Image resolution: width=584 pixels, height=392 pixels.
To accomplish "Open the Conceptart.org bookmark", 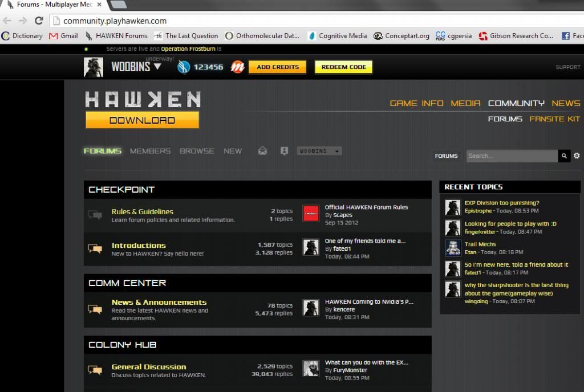I will (401, 36).
